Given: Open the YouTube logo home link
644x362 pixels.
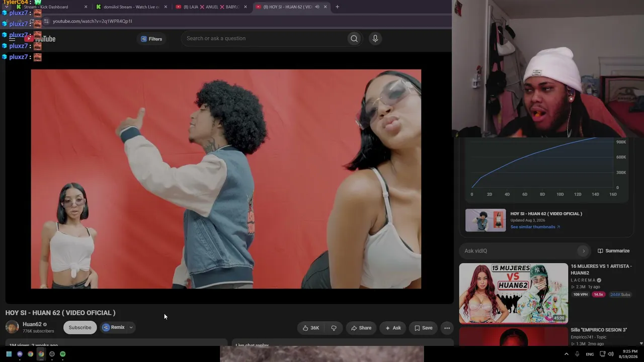Looking at the screenshot, I should [x=40, y=39].
